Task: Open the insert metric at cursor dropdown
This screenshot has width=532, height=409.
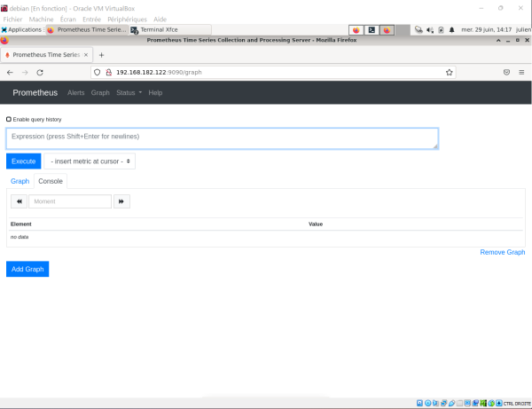Action: 90,161
